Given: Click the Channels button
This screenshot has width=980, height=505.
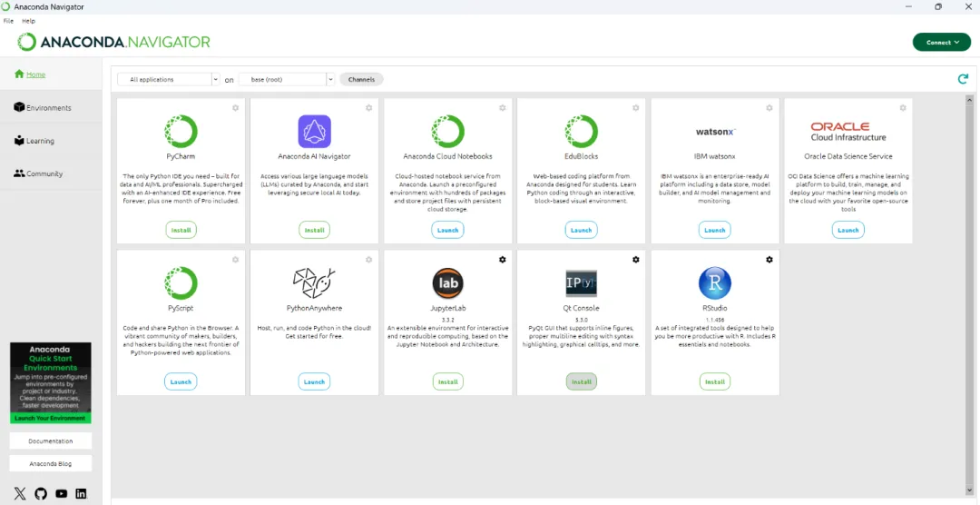Looking at the screenshot, I should [x=361, y=79].
